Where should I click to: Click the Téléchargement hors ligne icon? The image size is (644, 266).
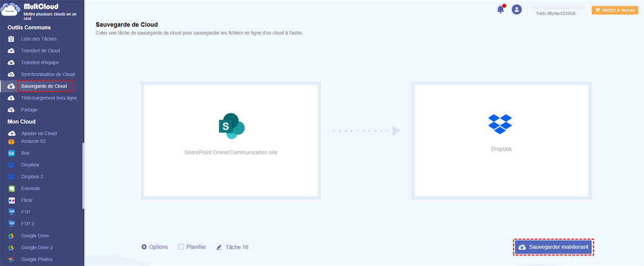pos(11,98)
